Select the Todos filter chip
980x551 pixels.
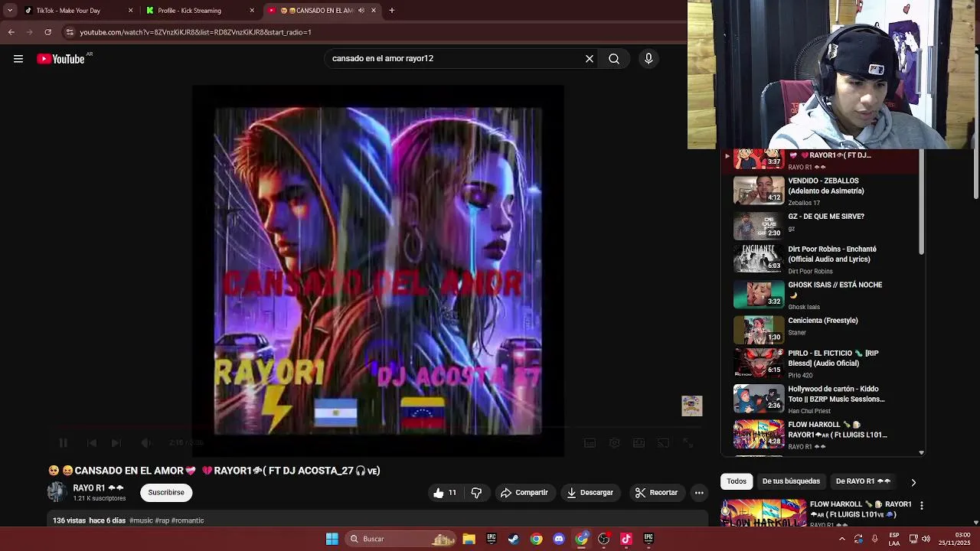click(737, 481)
